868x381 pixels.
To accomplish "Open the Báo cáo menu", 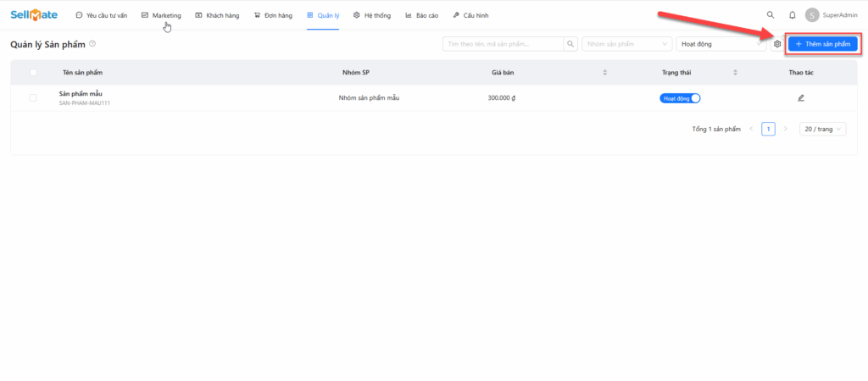I will click(x=422, y=15).
